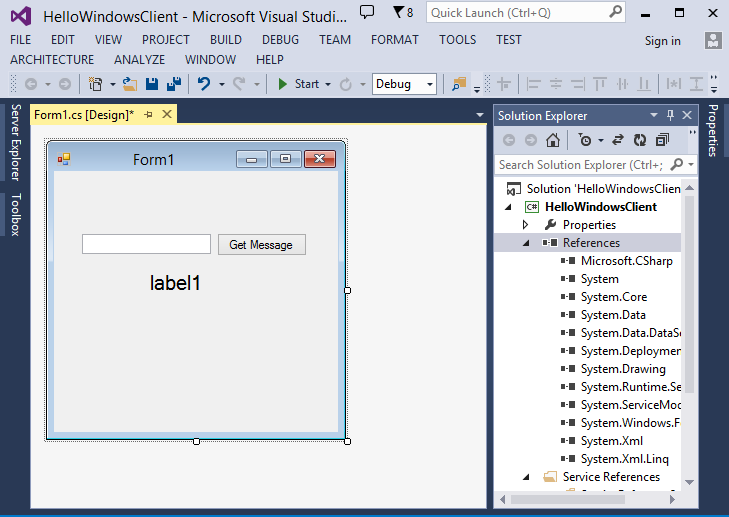Click the Pending Changes Filter icon
The image size is (729, 517).
585,140
